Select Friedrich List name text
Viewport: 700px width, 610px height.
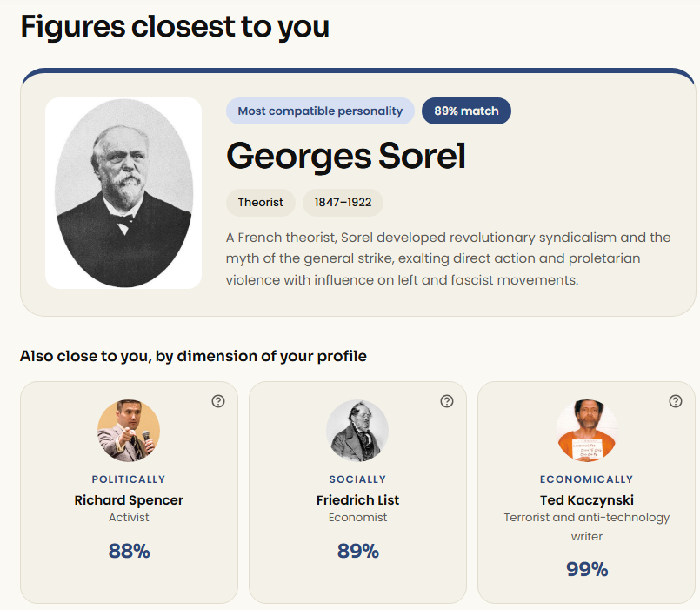click(357, 500)
